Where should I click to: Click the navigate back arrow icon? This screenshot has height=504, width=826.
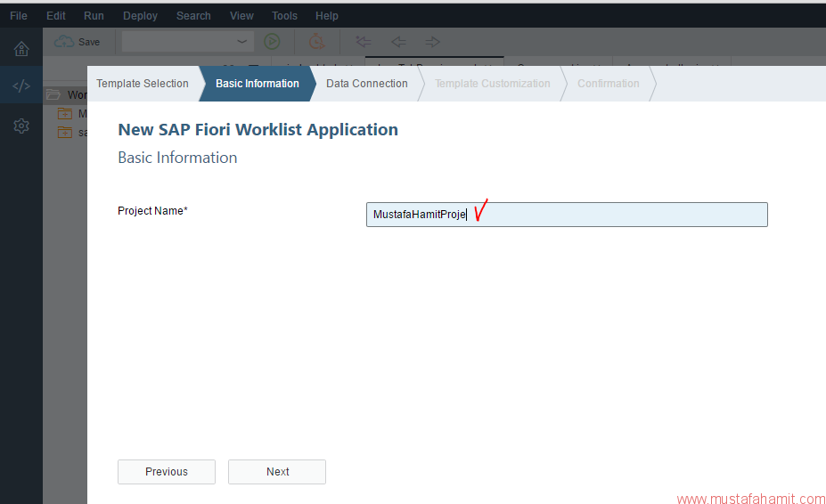398,42
